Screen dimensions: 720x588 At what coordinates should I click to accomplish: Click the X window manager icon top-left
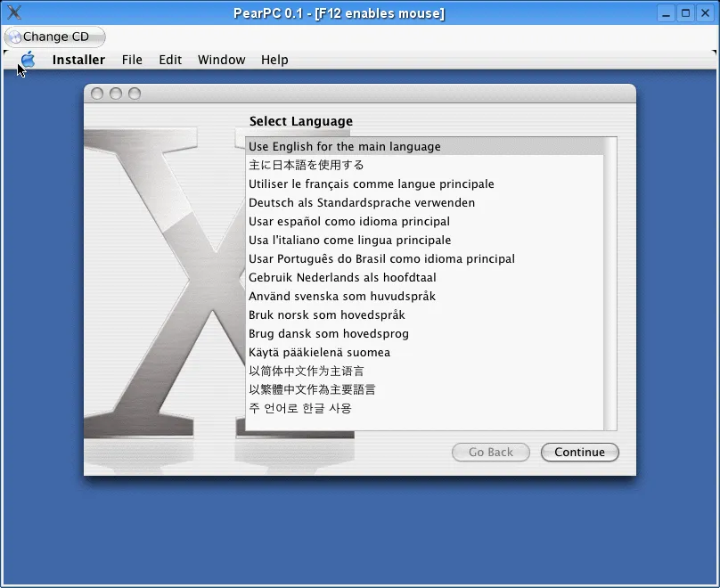tap(13, 12)
